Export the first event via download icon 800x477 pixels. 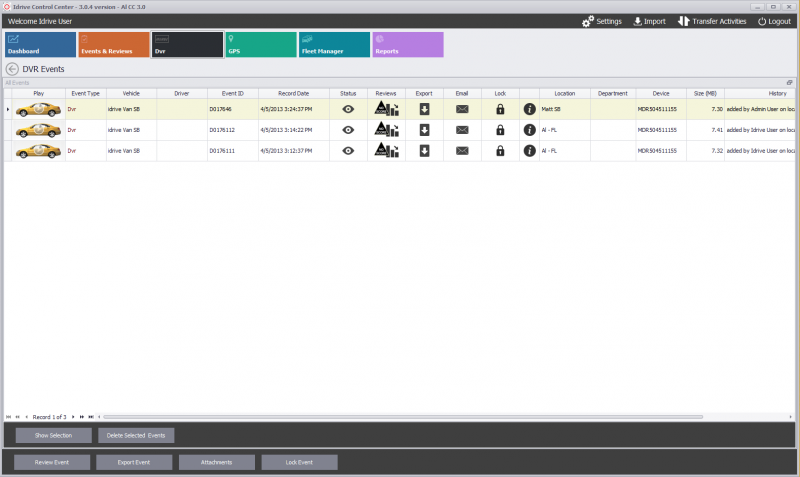tap(424, 108)
